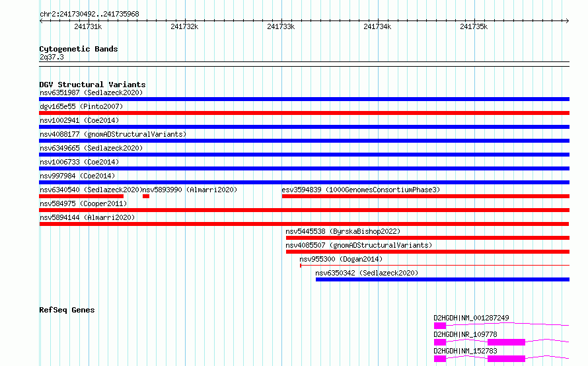Select the 2q37.3 cytogenetic band label
The height and width of the screenshot is (366, 588).
pyautogui.click(x=52, y=57)
